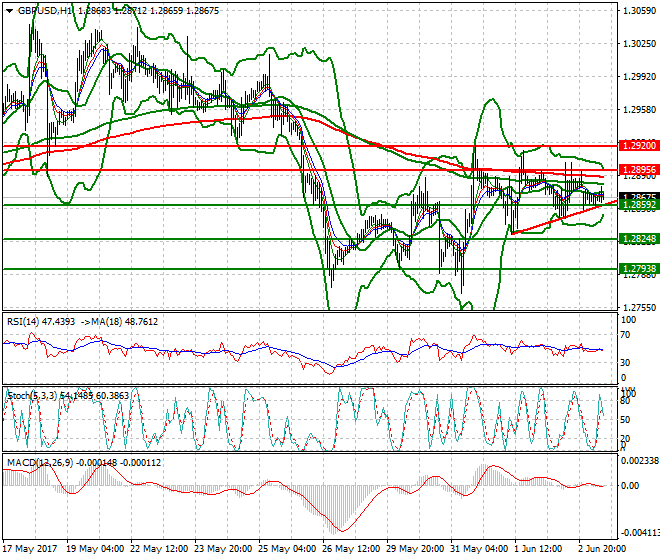The height and width of the screenshot is (560, 660).
Task: Click the 17 May 2017 date label
Action: tap(29, 549)
